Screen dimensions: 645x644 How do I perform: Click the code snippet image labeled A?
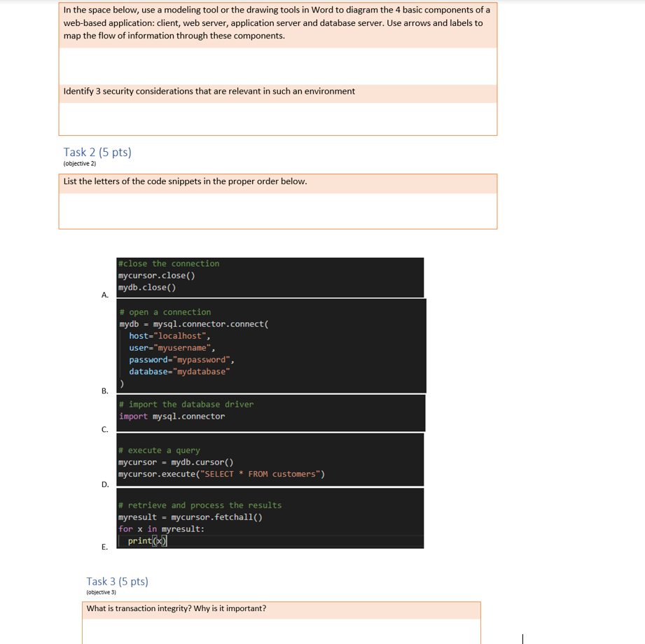[270, 276]
